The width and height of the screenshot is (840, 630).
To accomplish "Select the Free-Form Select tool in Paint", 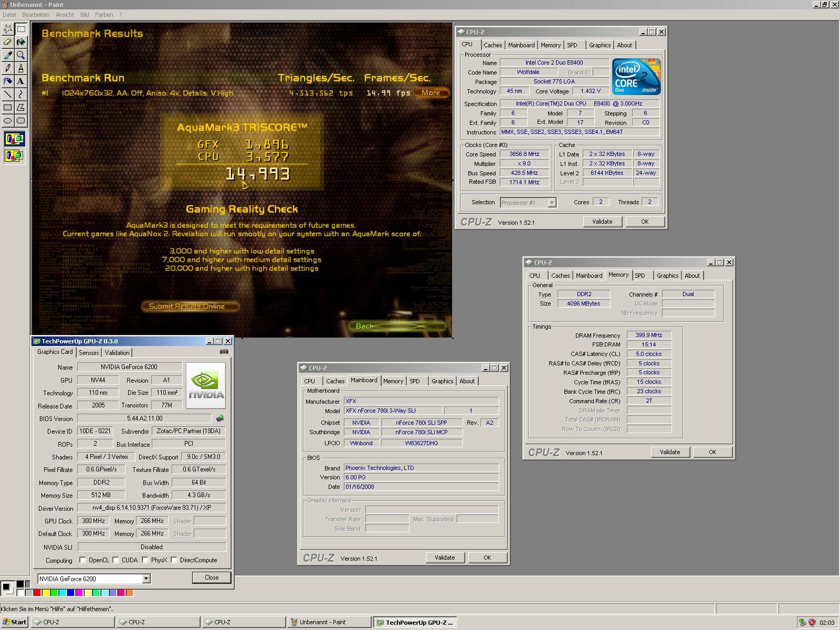I will pos(8,29).
